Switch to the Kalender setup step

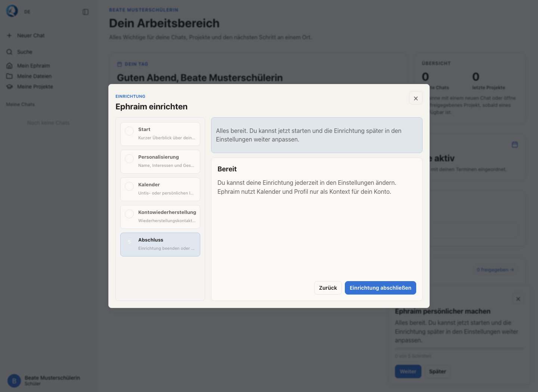coord(160,189)
